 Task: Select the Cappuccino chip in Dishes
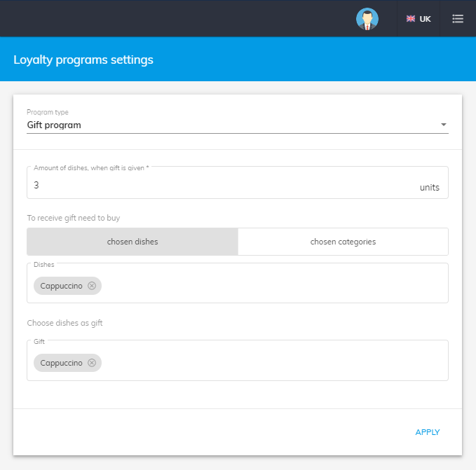[61, 286]
